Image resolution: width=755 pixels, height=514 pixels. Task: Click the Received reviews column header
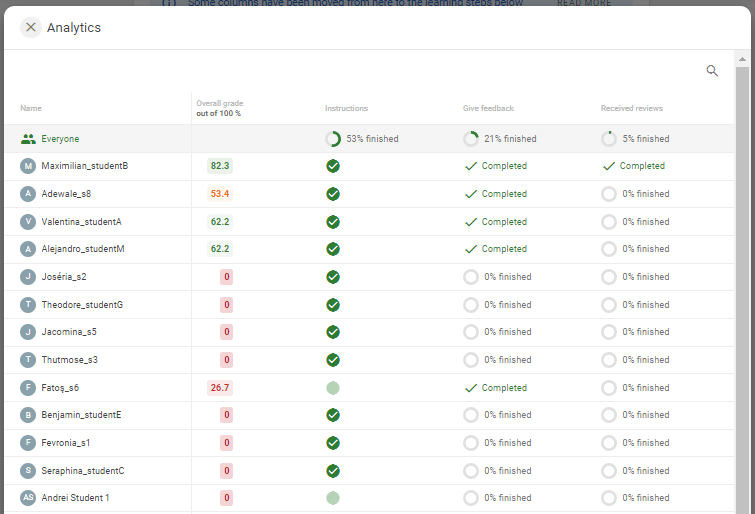tap(632, 108)
